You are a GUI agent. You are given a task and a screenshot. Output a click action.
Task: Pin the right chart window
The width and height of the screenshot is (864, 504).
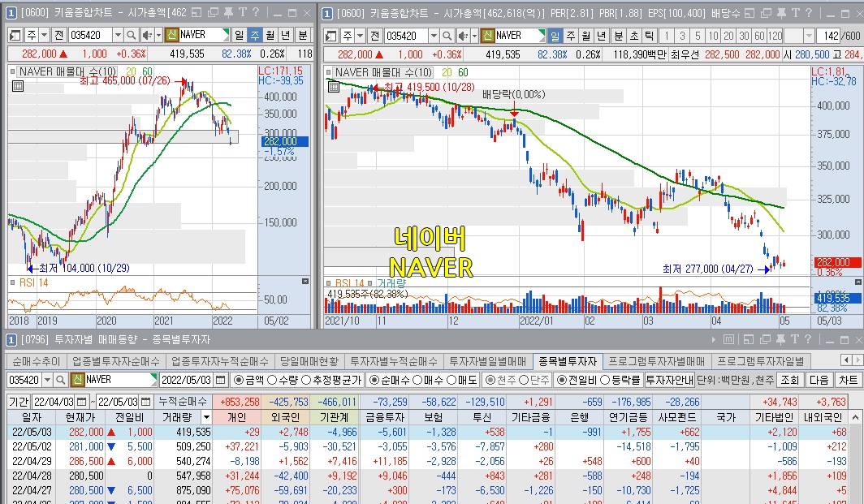(x=781, y=12)
